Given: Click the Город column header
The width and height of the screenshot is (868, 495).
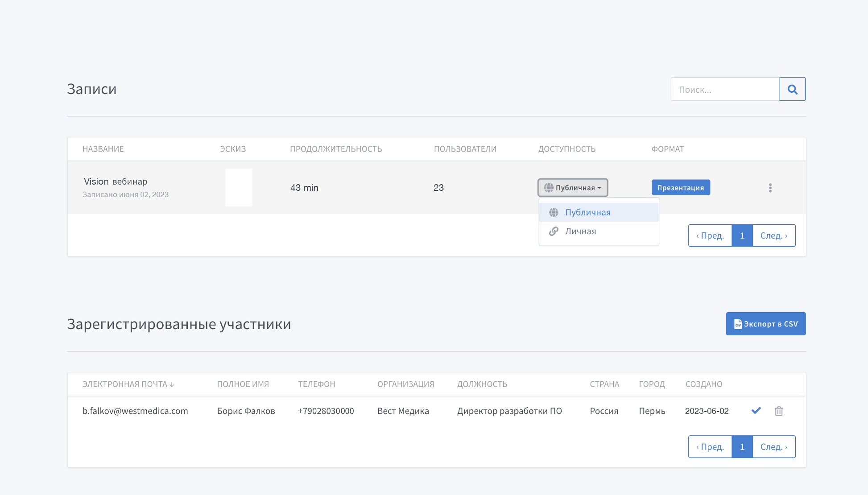Looking at the screenshot, I should tap(652, 384).
